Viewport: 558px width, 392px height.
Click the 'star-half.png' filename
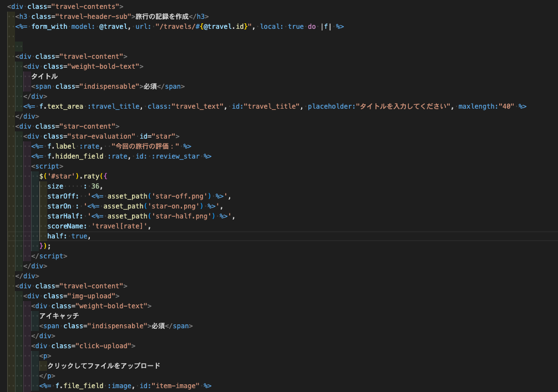[181, 216]
